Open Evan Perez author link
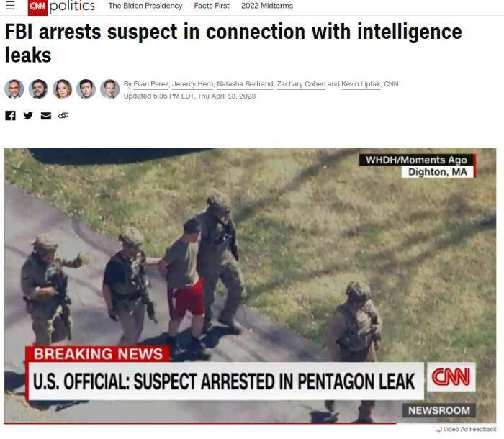The height and width of the screenshot is (439, 504). 150,84
